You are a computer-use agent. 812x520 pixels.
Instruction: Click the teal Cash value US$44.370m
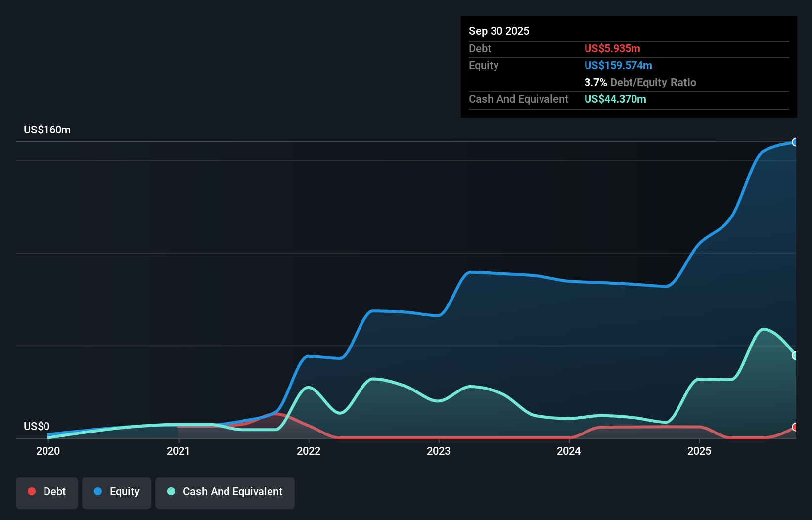(615, 99)
